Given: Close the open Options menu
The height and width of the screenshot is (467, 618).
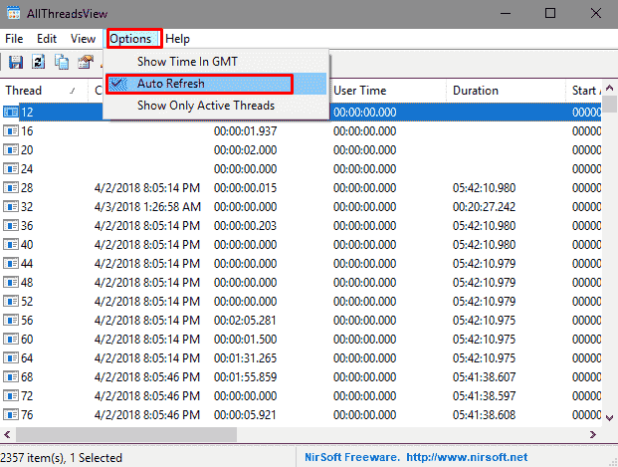Looking at the screenshot, I should point(130,39).
